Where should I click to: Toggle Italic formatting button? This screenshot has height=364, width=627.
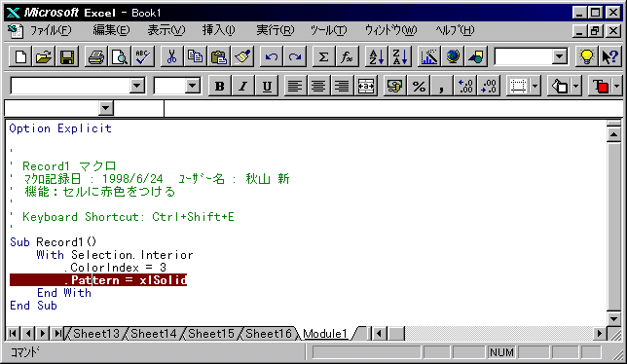coord(242,86)
